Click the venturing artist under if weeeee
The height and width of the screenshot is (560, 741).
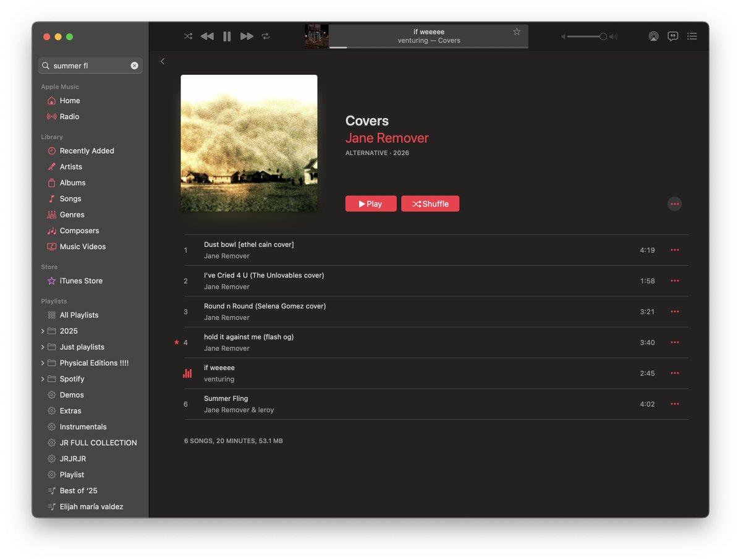pos(219,380)
